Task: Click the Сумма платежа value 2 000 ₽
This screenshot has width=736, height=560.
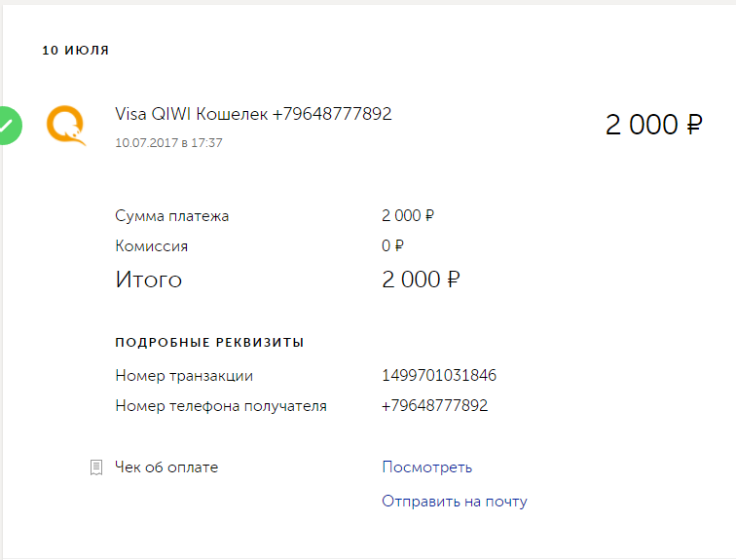Action: tap(407, 216)
